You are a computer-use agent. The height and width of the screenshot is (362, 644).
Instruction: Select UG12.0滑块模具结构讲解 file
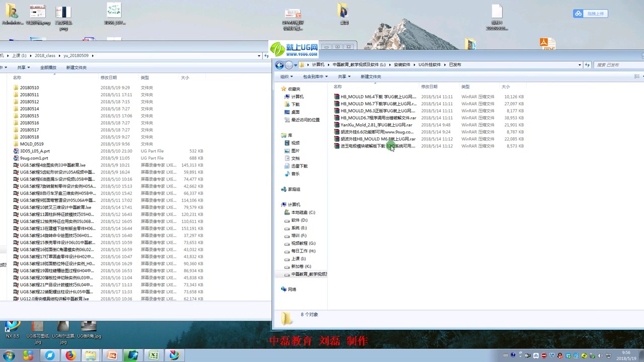point(51,299)
